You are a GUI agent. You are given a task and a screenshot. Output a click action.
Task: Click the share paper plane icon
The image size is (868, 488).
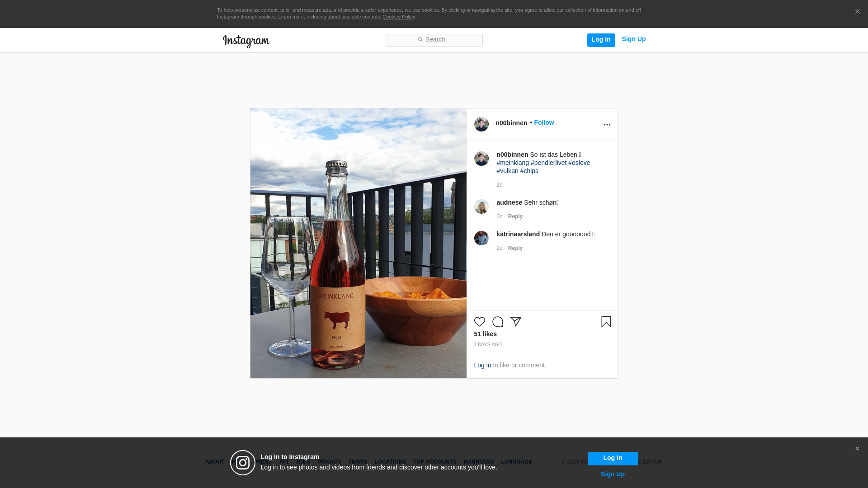516,321
